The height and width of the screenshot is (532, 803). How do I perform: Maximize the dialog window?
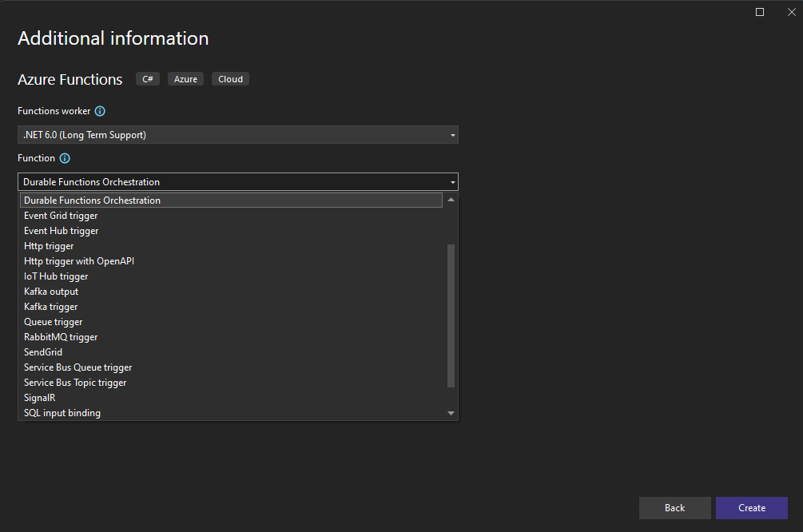click(x=759, y=12)
